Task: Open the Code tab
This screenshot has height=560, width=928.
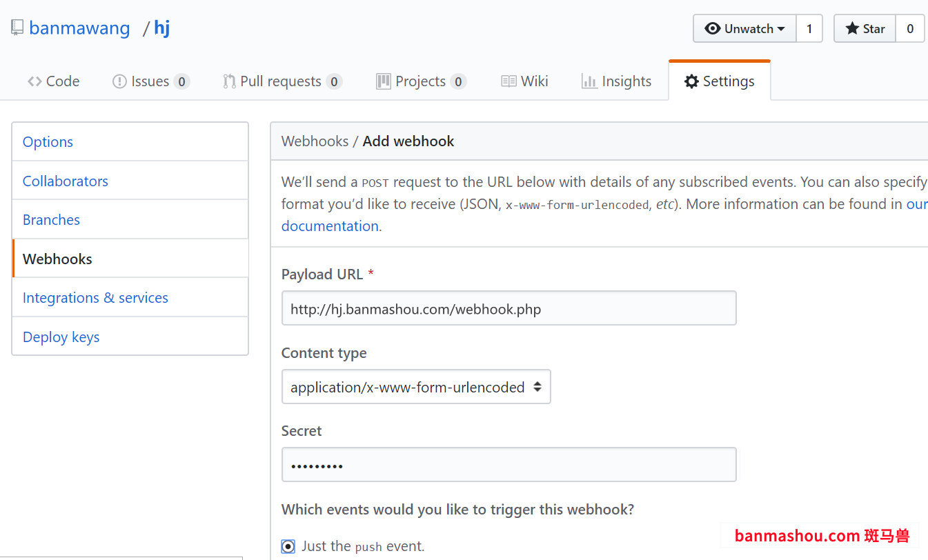Action: tap(53, 81)
